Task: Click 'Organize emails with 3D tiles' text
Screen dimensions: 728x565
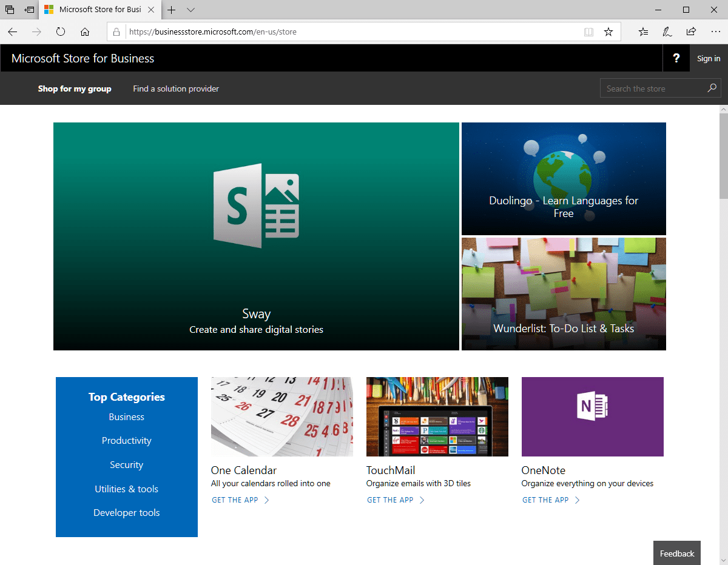Action: click(x=419, y=484)
